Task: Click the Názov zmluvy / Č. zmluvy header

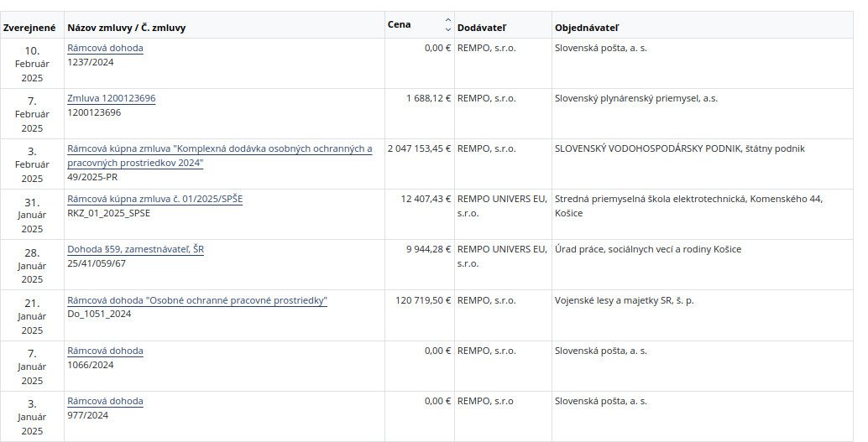Action: [127, 28]
